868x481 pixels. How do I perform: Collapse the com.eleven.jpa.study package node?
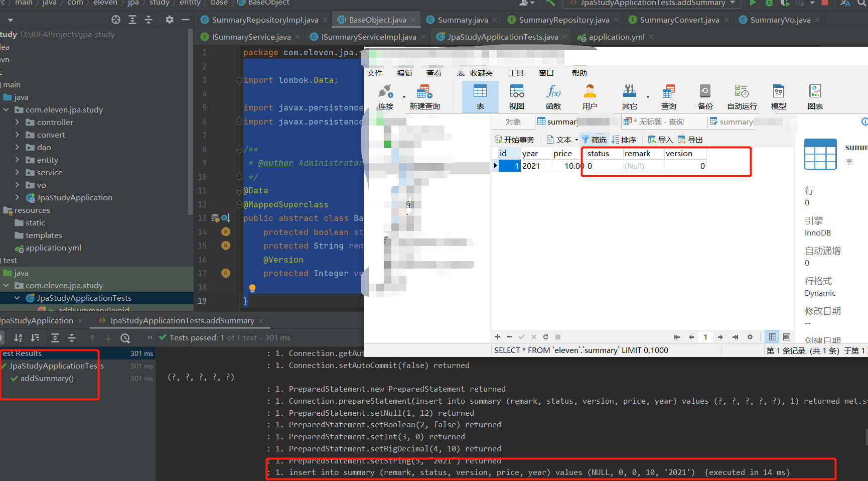click(6, 109)
